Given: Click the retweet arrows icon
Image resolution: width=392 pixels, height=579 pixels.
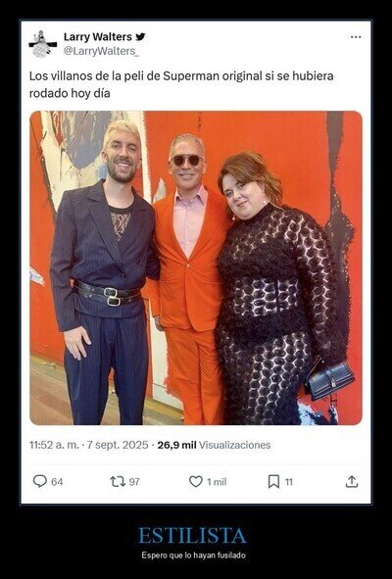Looking at the screenshot, I should click(x=118, y=481).
